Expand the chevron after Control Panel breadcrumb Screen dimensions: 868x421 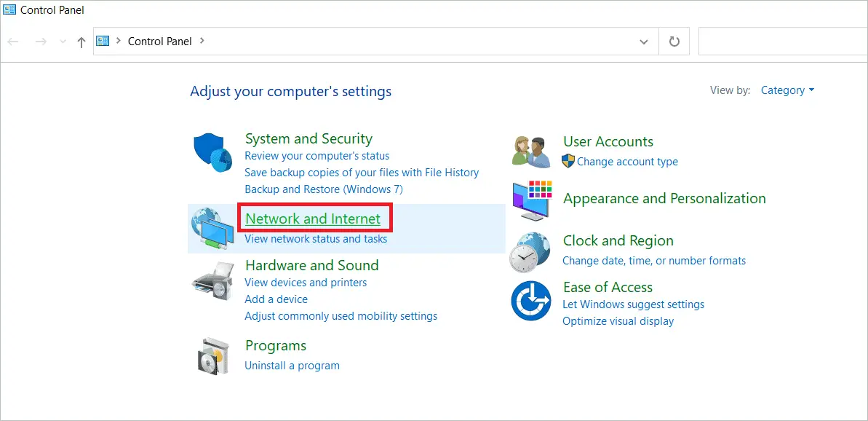(202, 41)
